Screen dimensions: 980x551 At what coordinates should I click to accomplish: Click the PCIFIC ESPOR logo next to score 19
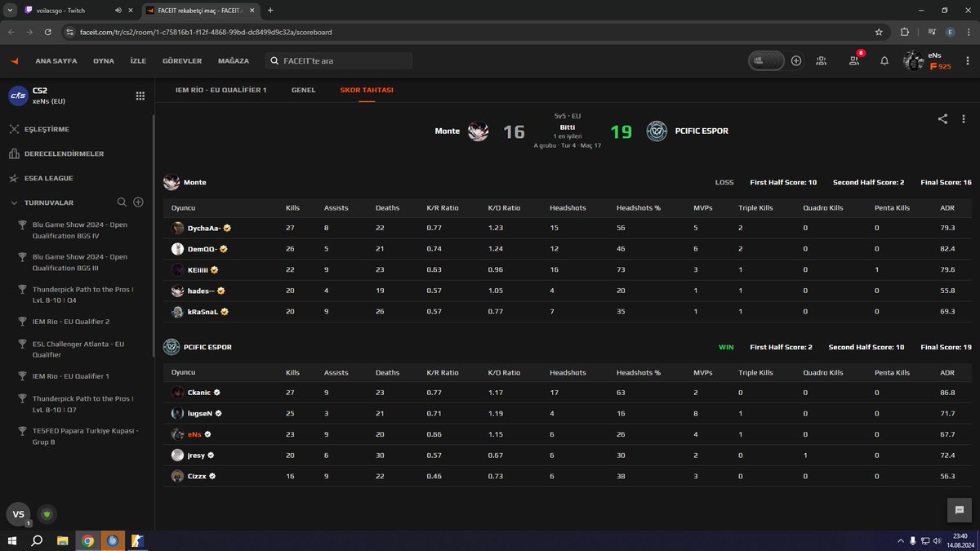[x=657, y=131]
